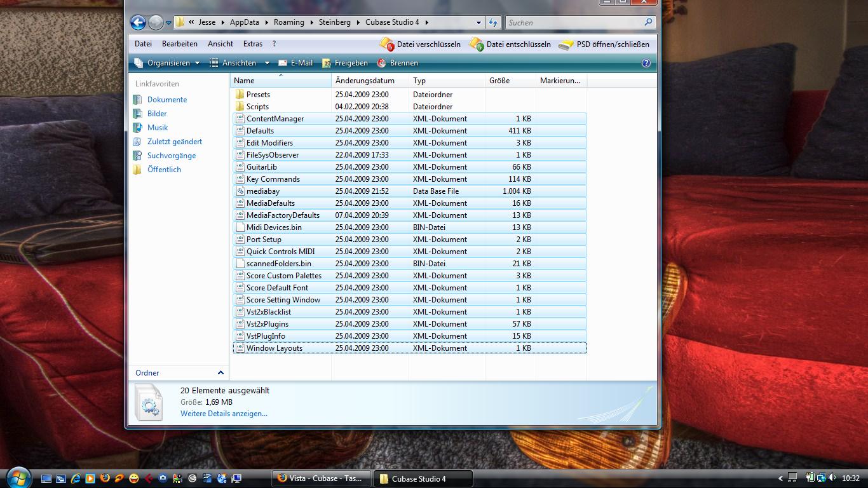
Task: Click the Forward navigation arrow
Action: (x=156, y=22)
